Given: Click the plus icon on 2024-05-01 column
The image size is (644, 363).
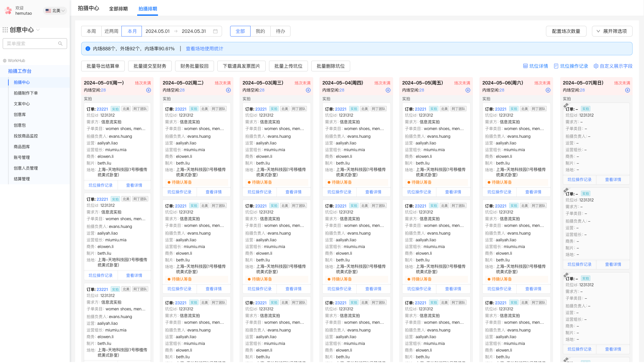Looking at the screenshot, I should pos(149,90).
